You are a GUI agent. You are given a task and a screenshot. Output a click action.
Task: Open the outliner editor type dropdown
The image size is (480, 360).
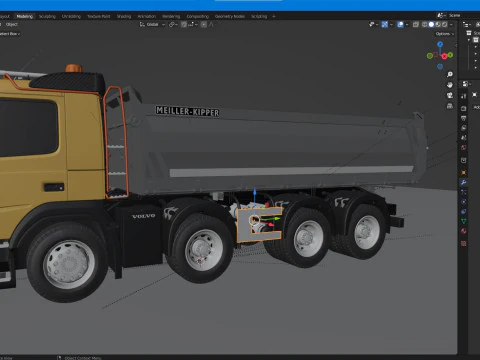[467, 24]
